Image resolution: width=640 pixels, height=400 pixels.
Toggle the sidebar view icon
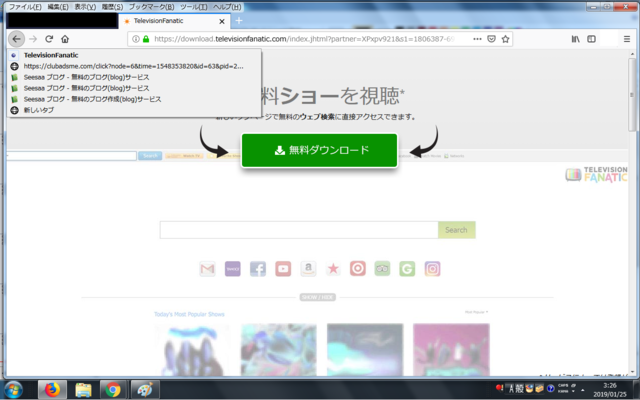[x=591, y=39]
